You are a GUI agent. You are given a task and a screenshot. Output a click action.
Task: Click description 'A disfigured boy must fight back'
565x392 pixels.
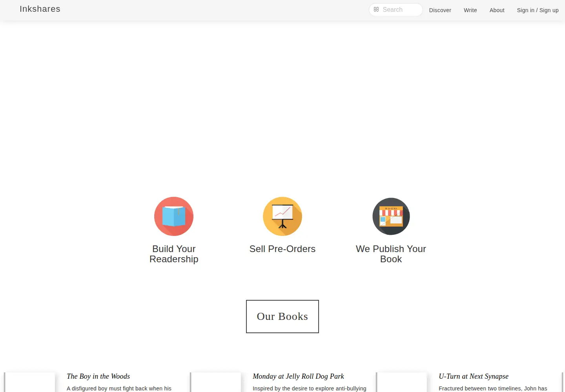click(119, 388)
